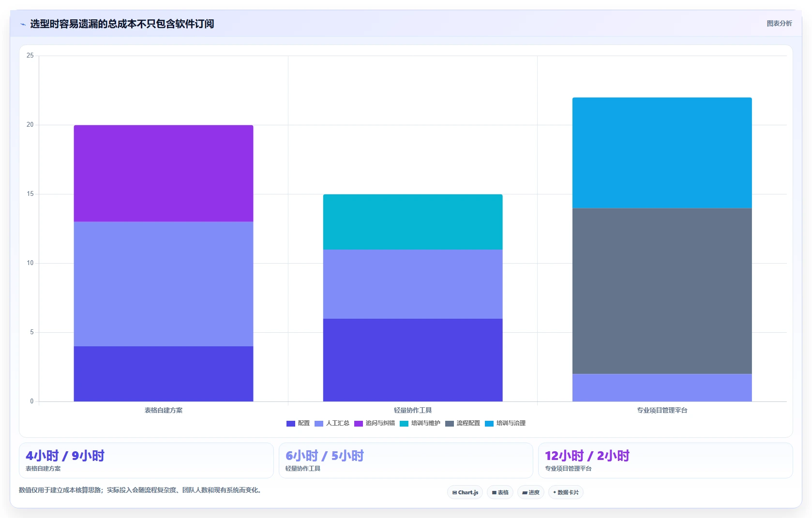Click the 表格自建方案 x-axis label
This screenshot has height=518, width=812.
[x=164, y=410]
